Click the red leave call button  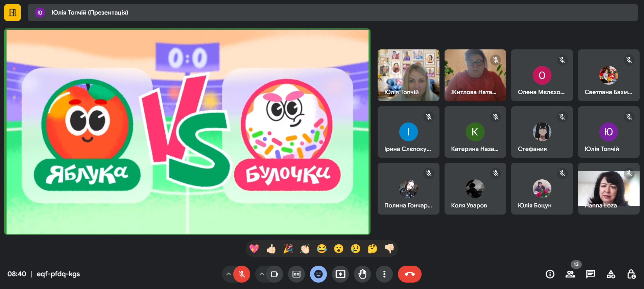(409, 274)
